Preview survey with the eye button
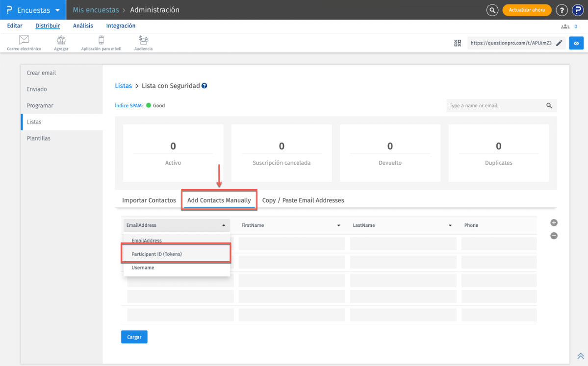 tap(576, 43)
